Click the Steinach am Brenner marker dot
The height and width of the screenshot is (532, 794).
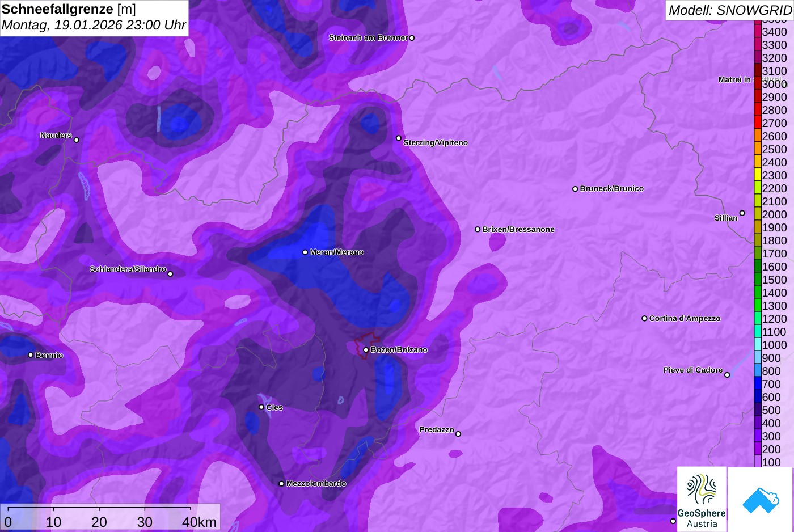tap(412, 38)
